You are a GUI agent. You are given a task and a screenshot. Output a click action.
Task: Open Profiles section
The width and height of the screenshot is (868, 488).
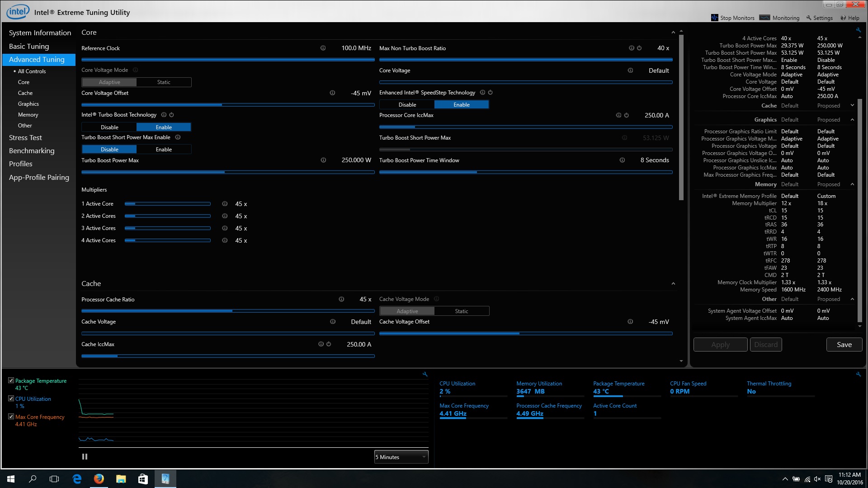pos(21,164)
